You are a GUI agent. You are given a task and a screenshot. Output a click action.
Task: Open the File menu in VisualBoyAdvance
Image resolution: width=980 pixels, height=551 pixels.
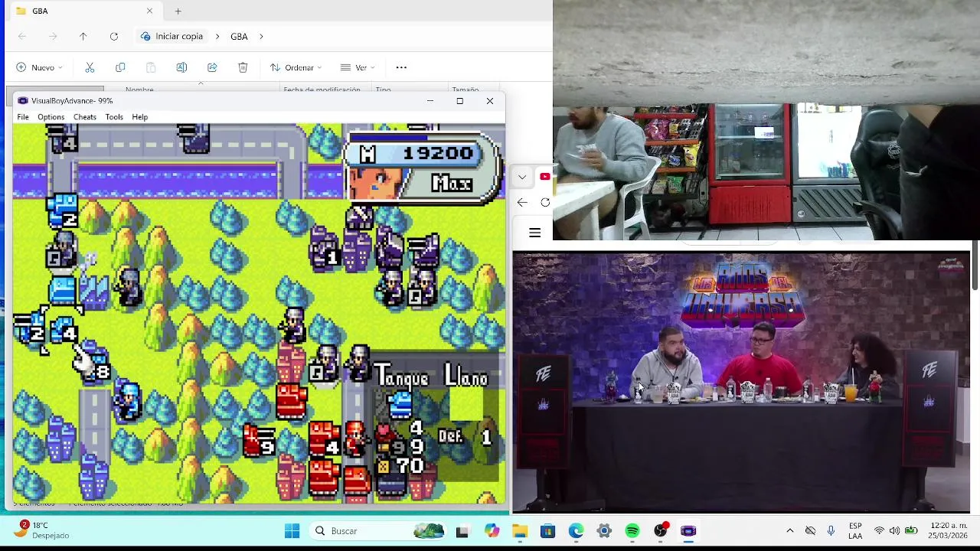23,117
